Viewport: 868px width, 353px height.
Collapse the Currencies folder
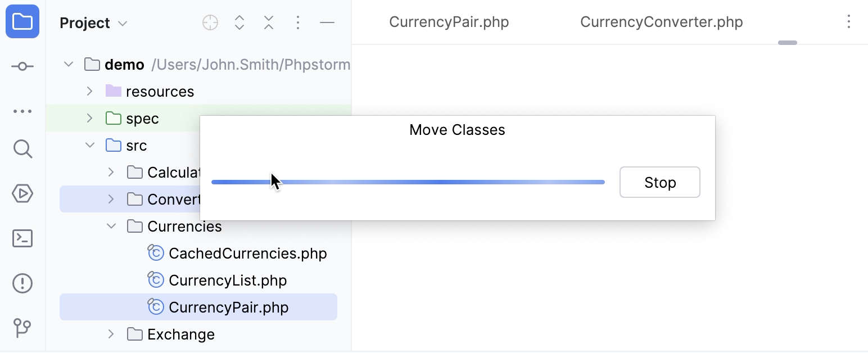111,227
